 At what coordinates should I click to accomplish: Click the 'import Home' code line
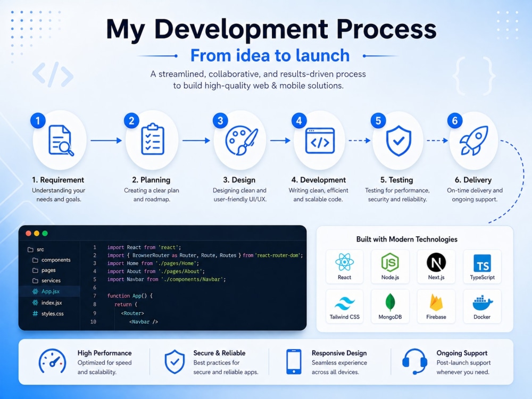[153, 263]
